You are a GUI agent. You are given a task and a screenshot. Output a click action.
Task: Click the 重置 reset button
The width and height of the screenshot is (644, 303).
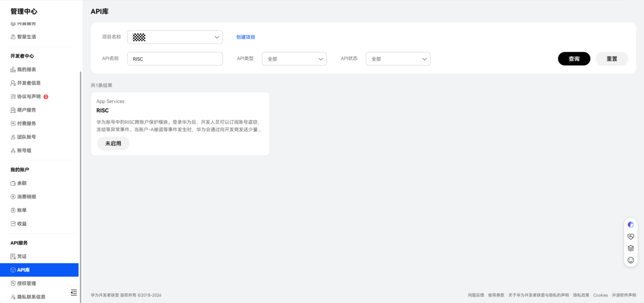point(611,59)
